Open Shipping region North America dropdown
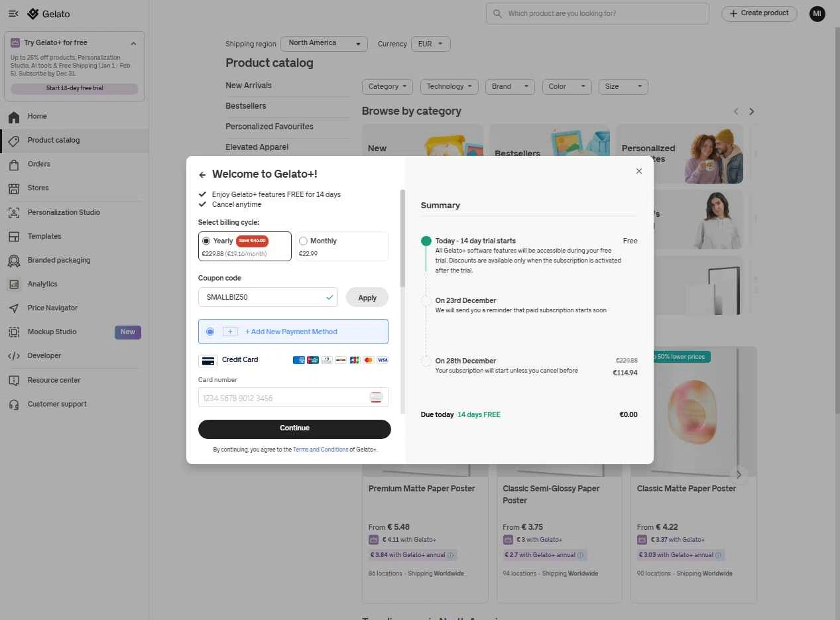This screenshot has height=620, width=840. pos(324,44)
